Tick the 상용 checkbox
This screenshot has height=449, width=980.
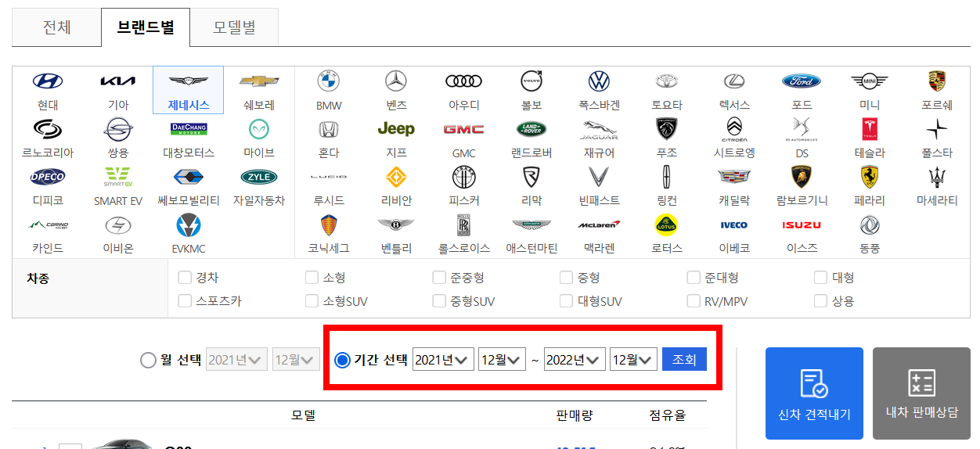coord(820,300)
